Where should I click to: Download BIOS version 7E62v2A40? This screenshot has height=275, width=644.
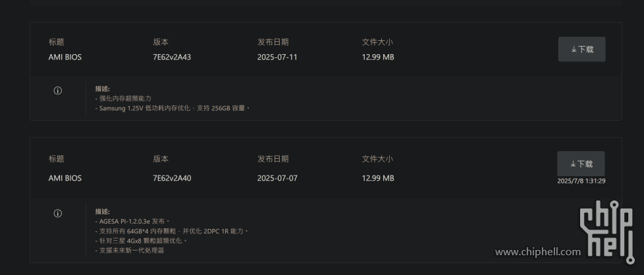[x=581, y=164]
